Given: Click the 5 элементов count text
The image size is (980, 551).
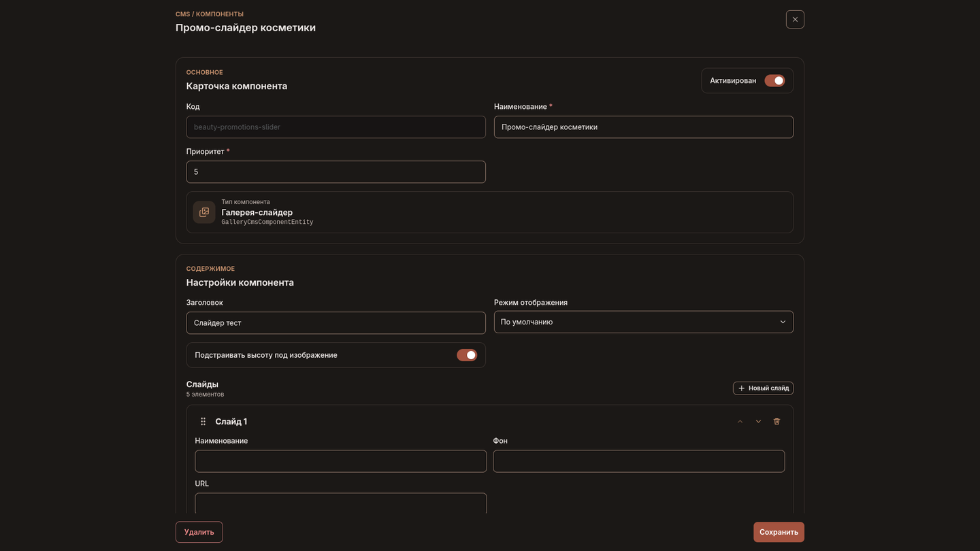Looking at the screenshot, I should pos(205,395).
